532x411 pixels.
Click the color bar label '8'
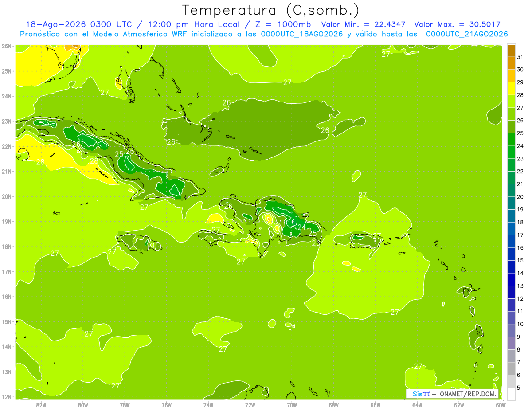[x=519, y=350]
